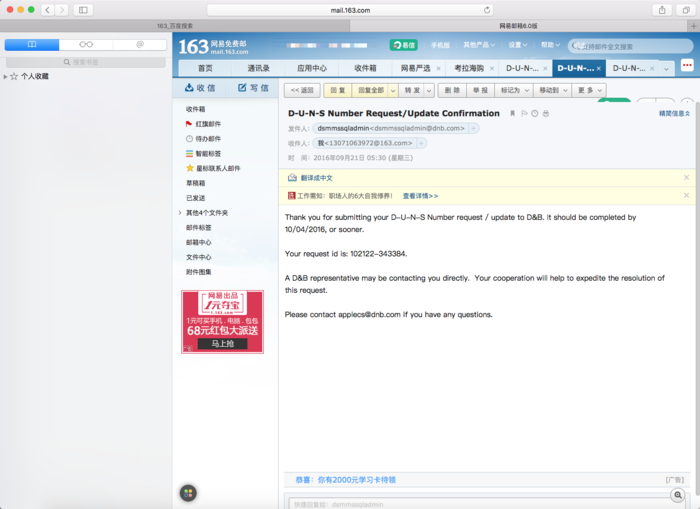The image size is (700, 509).
Task: Click the mail.163.com address bar
Action: tap(350, 10)
